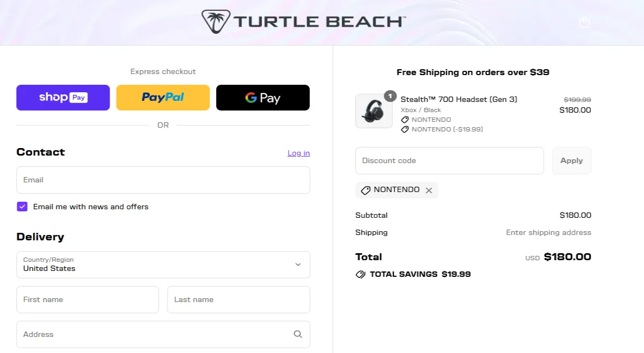Click the First name field
This screenshot has height=353, width=644.
coord(87,299)
